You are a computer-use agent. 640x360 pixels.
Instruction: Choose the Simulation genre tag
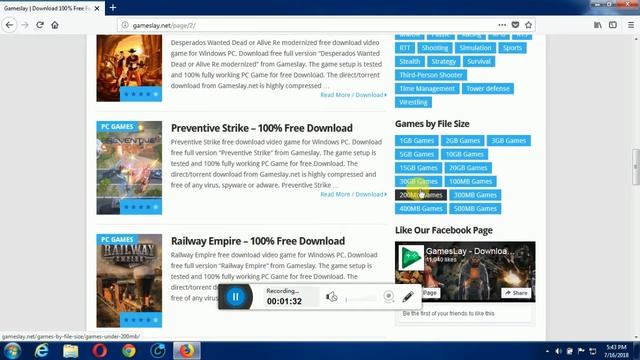[x=475, y=48]
